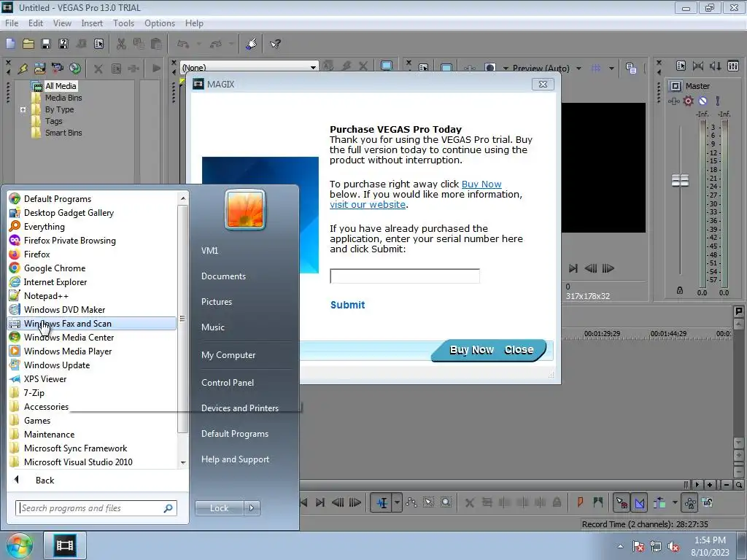747x560 pixels.
Task: Click the Master FX button icon
Action: (x=673, y=101)
